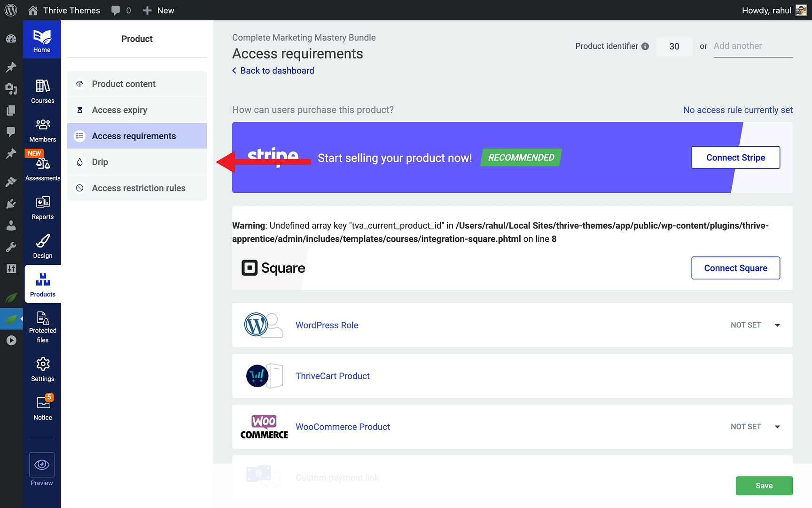This screenshot has width=812, height=508.
Task: Click the ThriveCart Product option
Action: (332, 376)
